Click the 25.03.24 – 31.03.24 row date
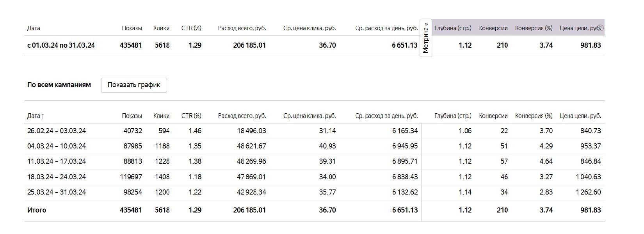The image size is (644, 234). tap(57, 192)
